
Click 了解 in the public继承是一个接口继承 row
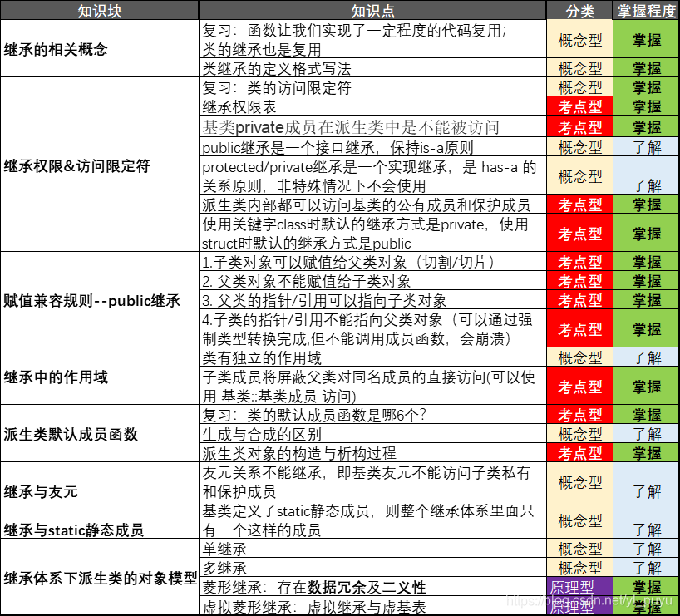646,146
